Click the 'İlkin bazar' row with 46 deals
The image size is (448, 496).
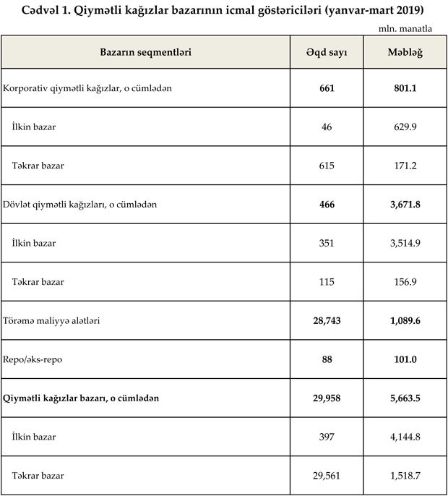point(34,127)
